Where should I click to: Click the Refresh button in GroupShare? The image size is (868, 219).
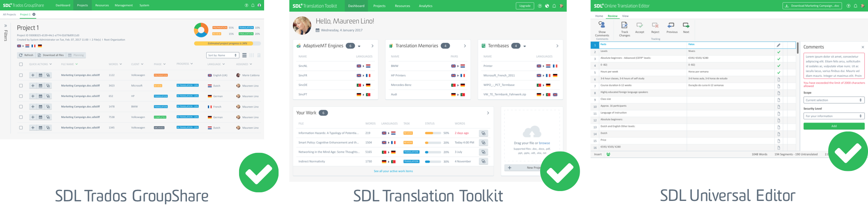click(26, 55)
